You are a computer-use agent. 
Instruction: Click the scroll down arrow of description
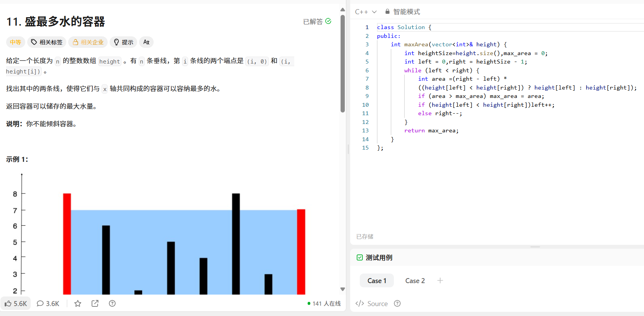(x=342, y=289)
